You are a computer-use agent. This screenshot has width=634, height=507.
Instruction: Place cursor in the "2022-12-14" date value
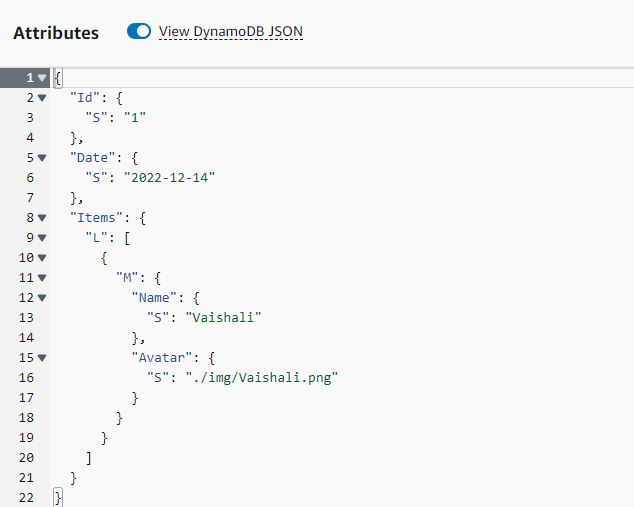click(169, 177)
